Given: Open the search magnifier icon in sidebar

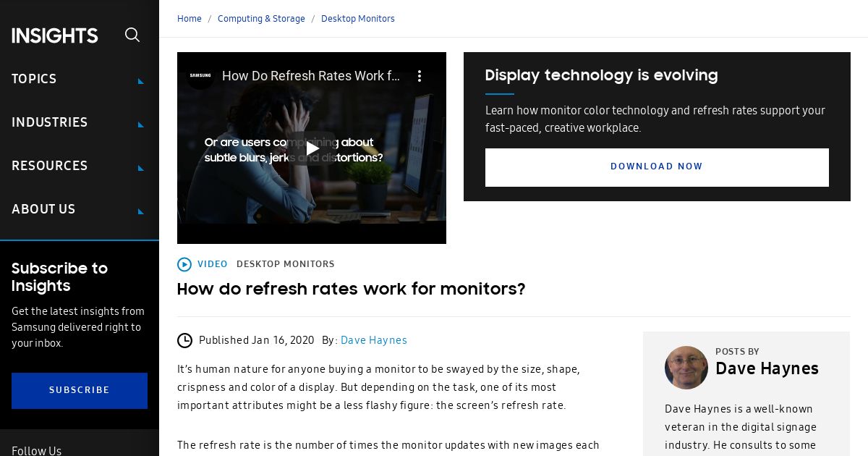Looking at the screenshot, I should 132,35.
